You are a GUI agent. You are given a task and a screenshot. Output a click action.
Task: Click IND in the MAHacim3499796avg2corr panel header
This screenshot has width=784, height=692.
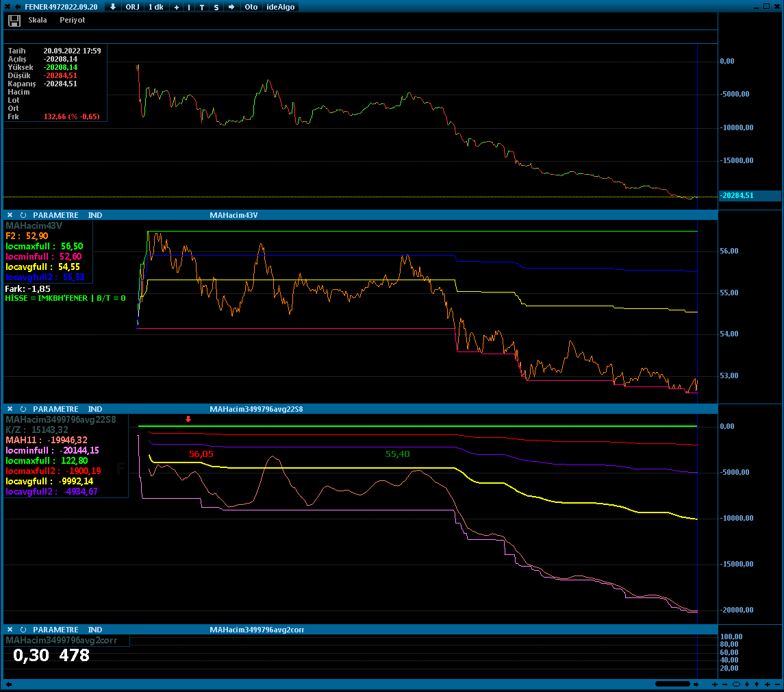pos(95,630)
